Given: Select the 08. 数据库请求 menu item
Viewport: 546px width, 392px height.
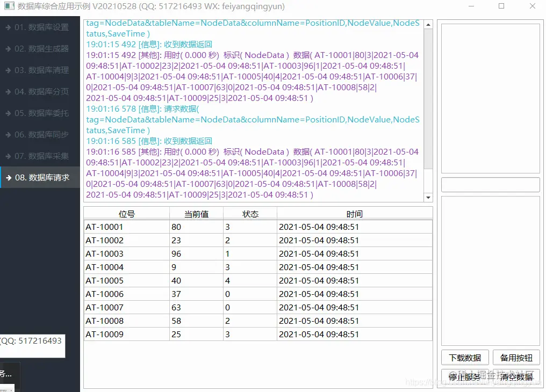Looking at the screenshot, I should point(40,178).
